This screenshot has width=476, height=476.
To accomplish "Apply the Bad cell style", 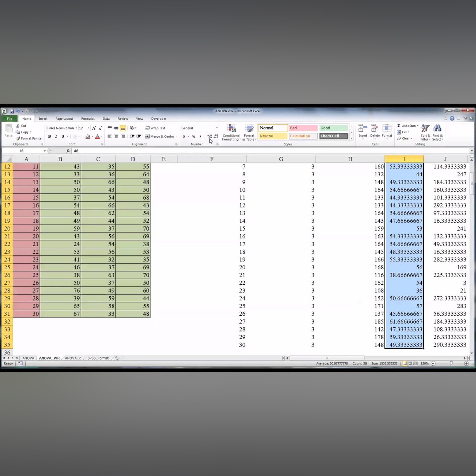I will click(303, 128).
